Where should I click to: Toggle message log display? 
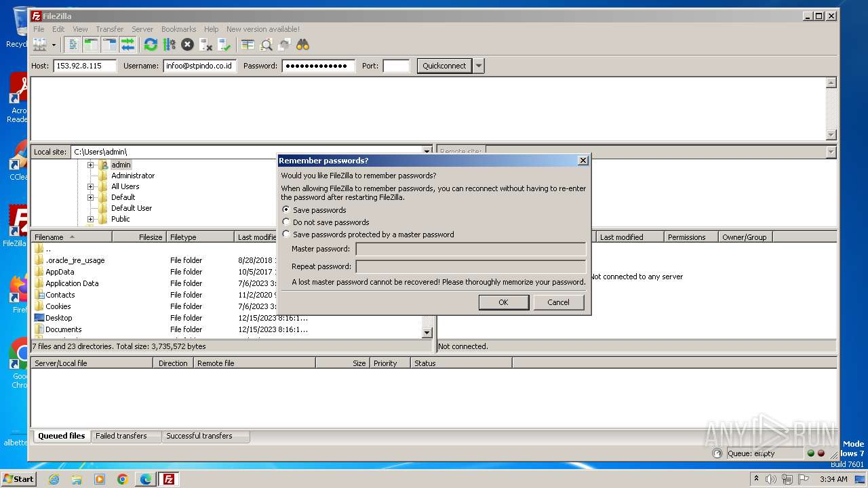73,45
